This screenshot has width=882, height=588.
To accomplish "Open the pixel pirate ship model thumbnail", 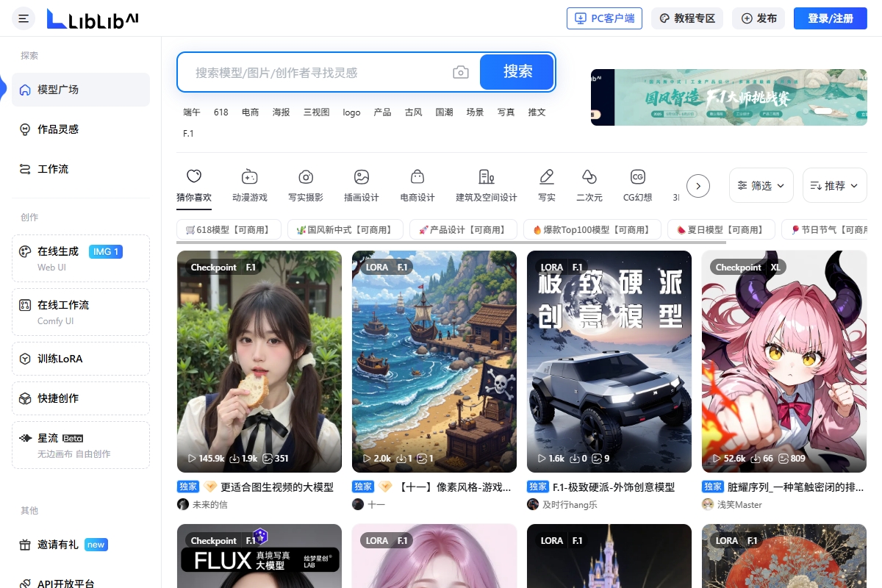I will point(434,361).
